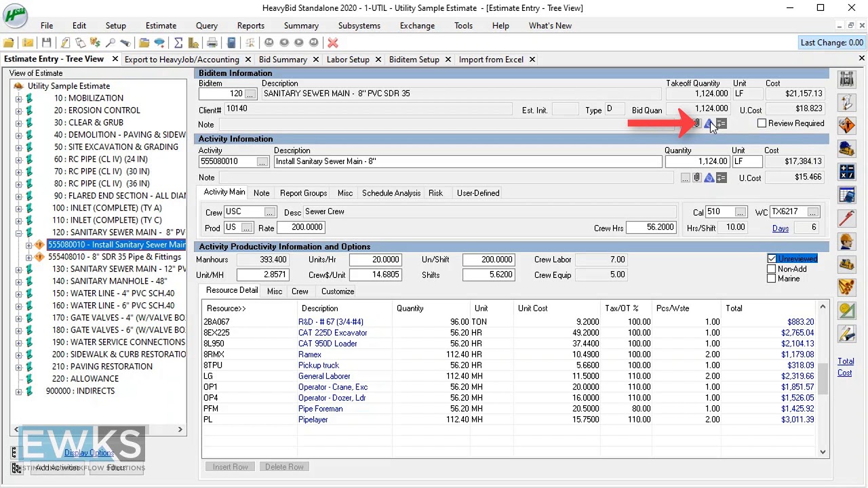Switch to the Report Groups tab
The width and height of the screenshot is (868, 488).
pyautogui.click(x=303, y=193)
